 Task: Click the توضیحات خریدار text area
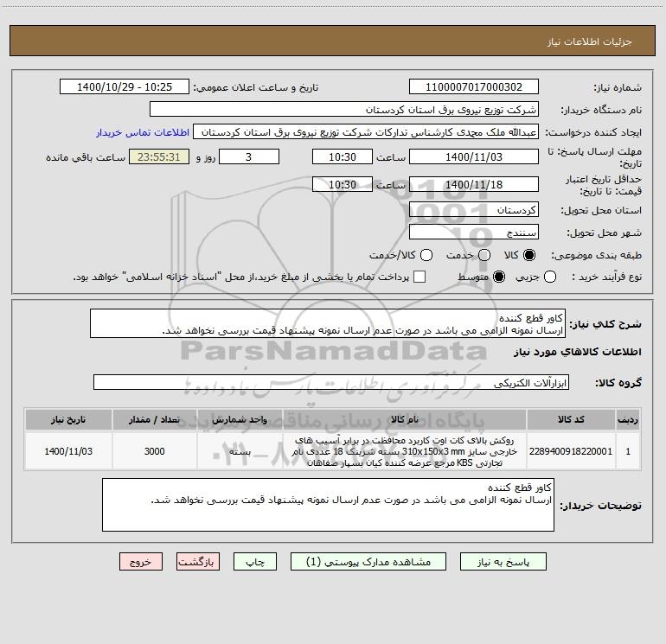point(328,505)
